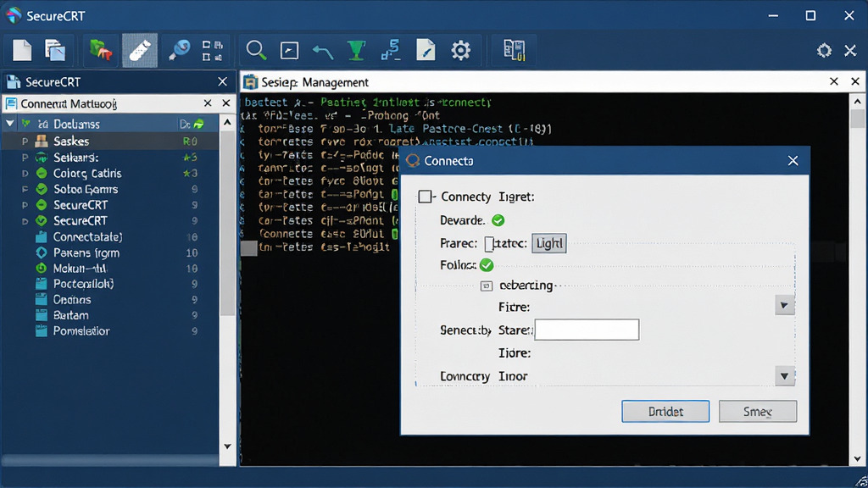Click the blue key toolbar icon
Viewport: 868px width, 488px height.
(179, 50)
